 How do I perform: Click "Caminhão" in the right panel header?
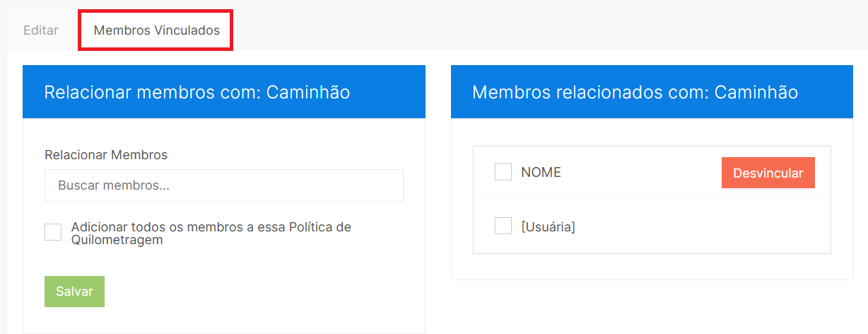point(756,92)
